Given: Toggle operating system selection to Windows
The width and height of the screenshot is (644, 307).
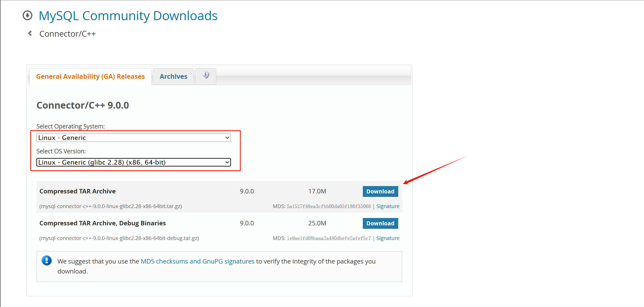Looking at the screenshot, I should (x=134, y=137).
